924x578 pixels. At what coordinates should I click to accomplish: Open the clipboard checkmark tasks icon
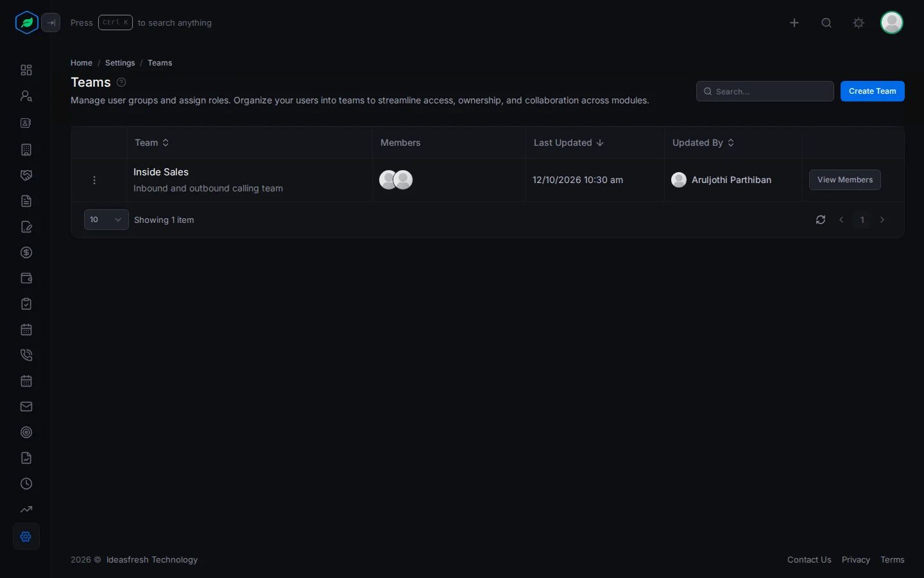click(x=26, y=304)
